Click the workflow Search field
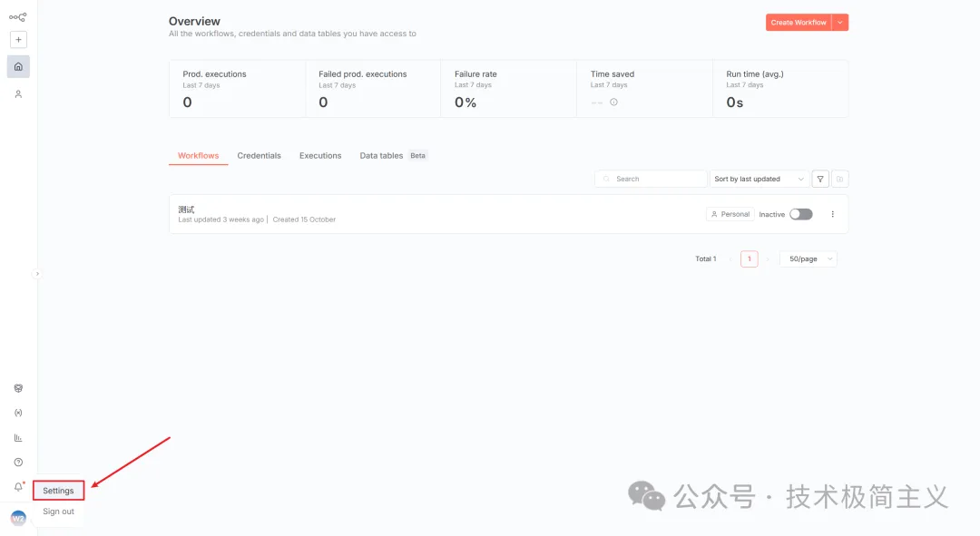The image size is (980, 536). click(x=651, y=179)
